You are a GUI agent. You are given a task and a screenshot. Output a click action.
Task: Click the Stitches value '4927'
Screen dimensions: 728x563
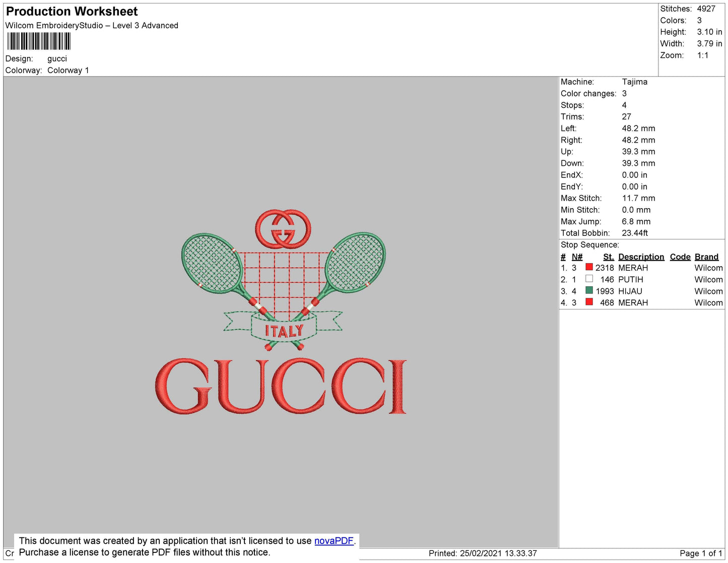click(x=706, y=9)
